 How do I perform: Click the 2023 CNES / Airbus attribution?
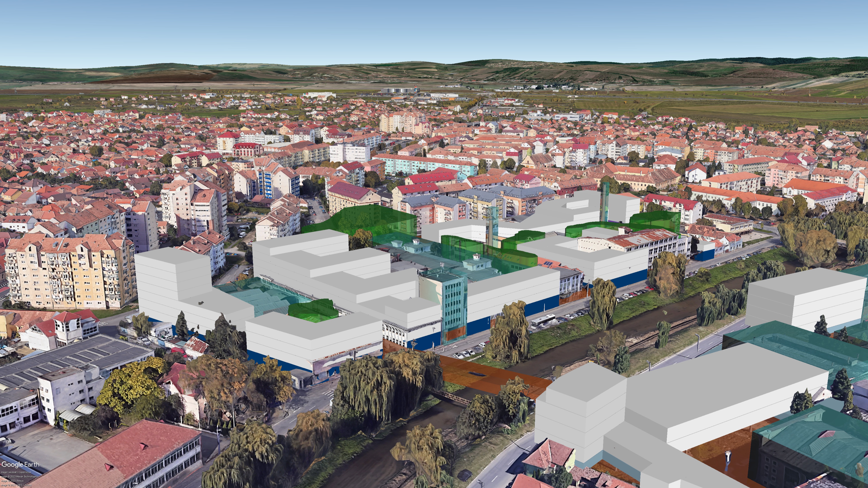click(17, 485)
